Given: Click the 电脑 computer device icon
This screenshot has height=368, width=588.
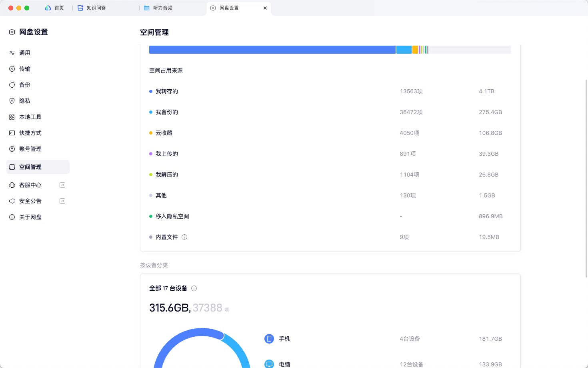Looking at the screenshot, I should [269, 364].
